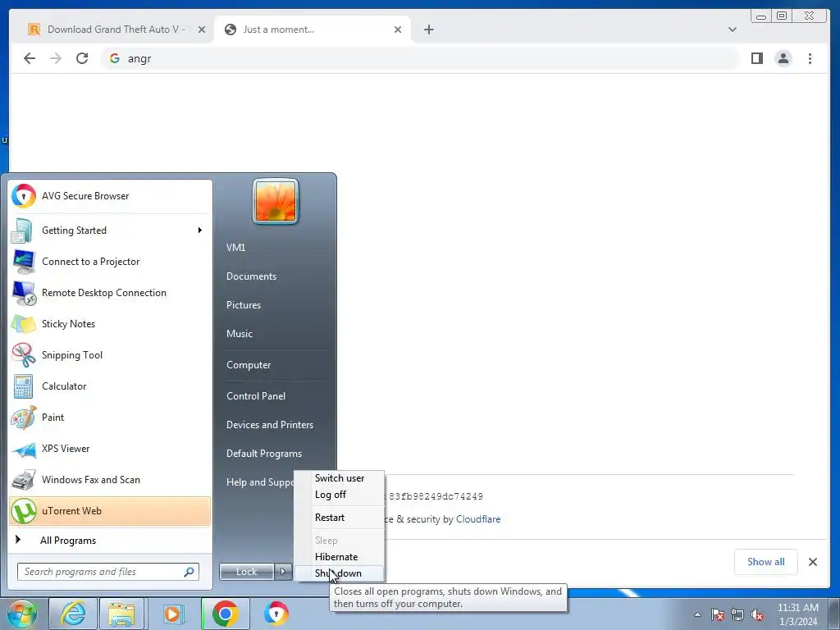Open Control Panel

point(275,396)
